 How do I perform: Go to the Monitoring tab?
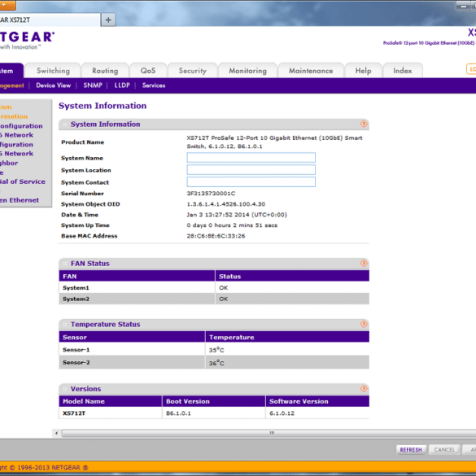coord(247,71)
